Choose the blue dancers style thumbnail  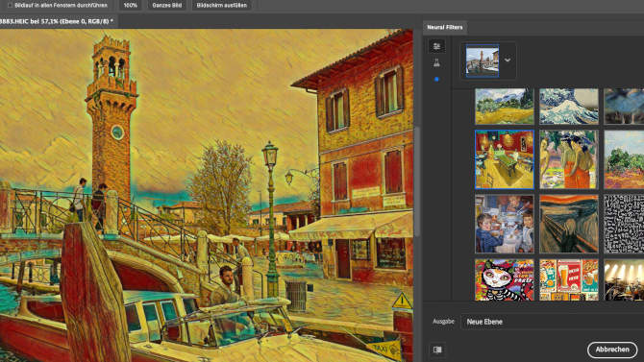[x=624, y=107]
